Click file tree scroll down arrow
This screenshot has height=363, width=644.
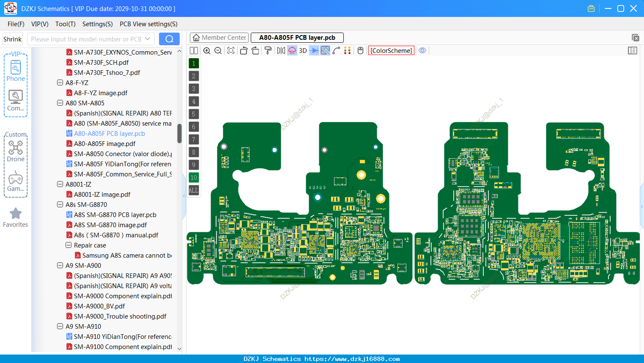click(x=179, y=349)
